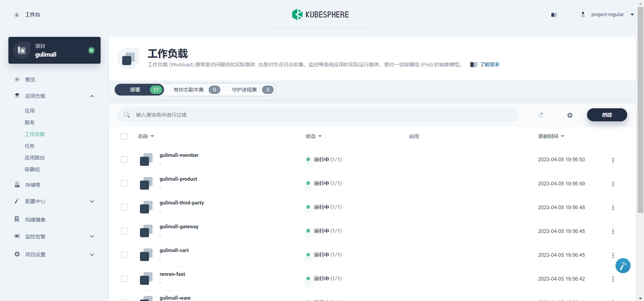Check the gulimall-product row checkbox
This screenshot has height=301, width=644.
coord(124,183)
